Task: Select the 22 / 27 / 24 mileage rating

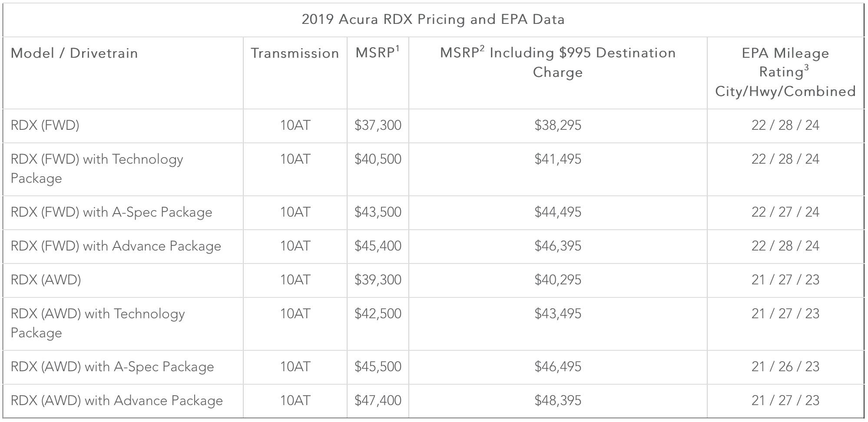Action: [785, 212]
